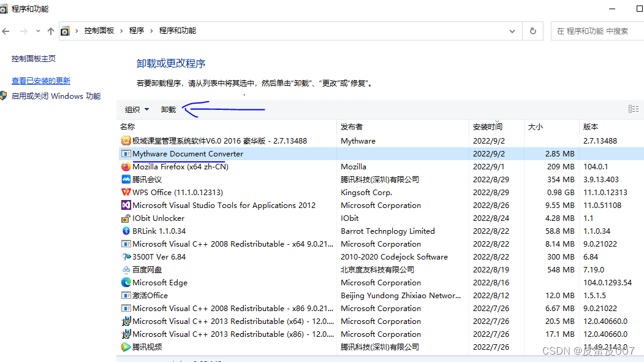Viewport: 644px width, 362px height.
Task: Sort by 版本 column header
Action: [x=591, y=126]
